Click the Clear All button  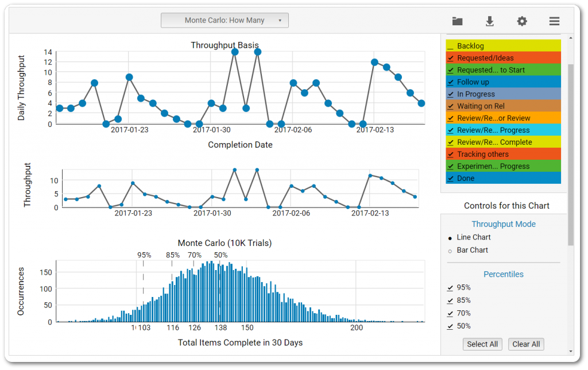pyautogui.click(x=526, y=344)
